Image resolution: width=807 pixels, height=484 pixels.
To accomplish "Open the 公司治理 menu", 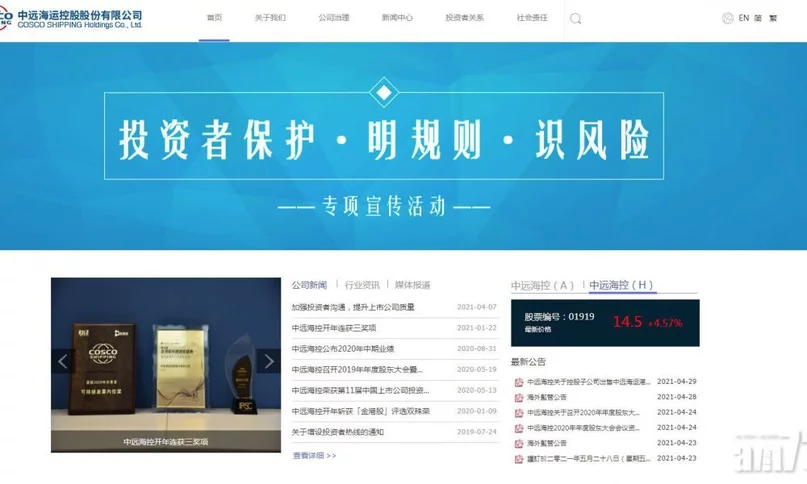I will pos(334,18).
